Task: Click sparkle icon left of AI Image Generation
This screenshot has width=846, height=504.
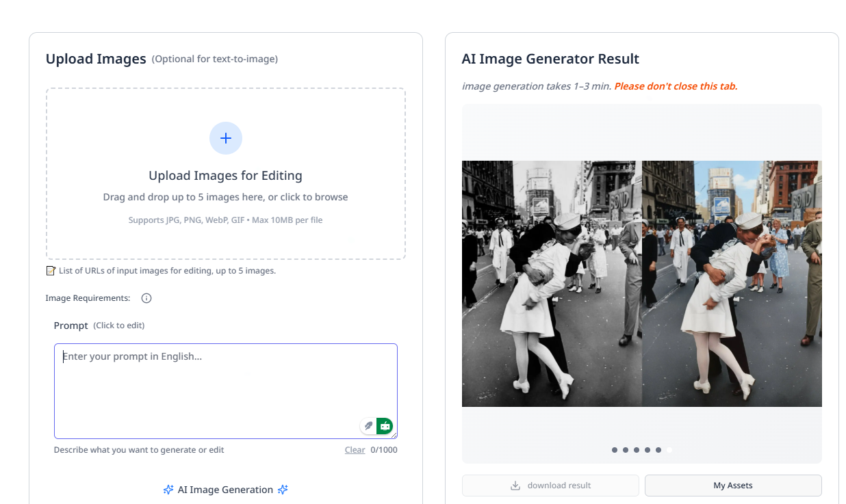Action: click(x=168, y=490)
